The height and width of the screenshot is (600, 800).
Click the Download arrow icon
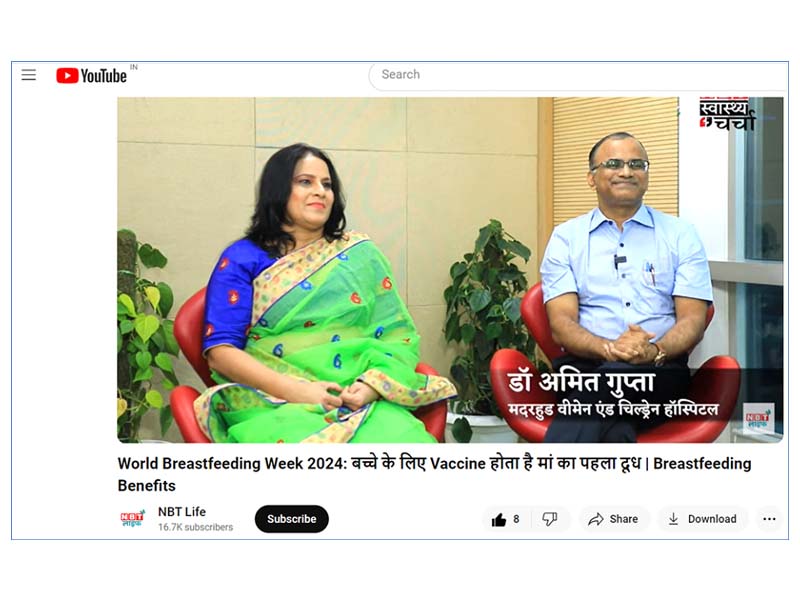coord(673,519)
